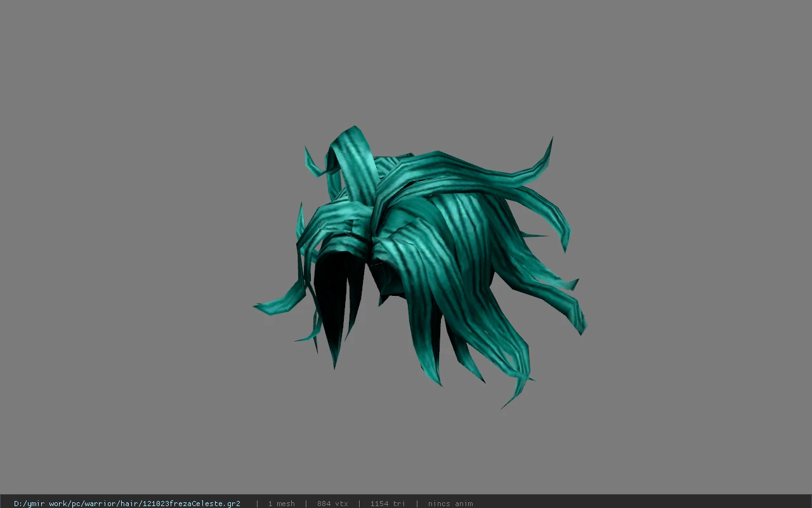This screenshot has height=508, width=812.
Task: Click the "884 vtx" vertex count
Action: (x=332, y=504)
